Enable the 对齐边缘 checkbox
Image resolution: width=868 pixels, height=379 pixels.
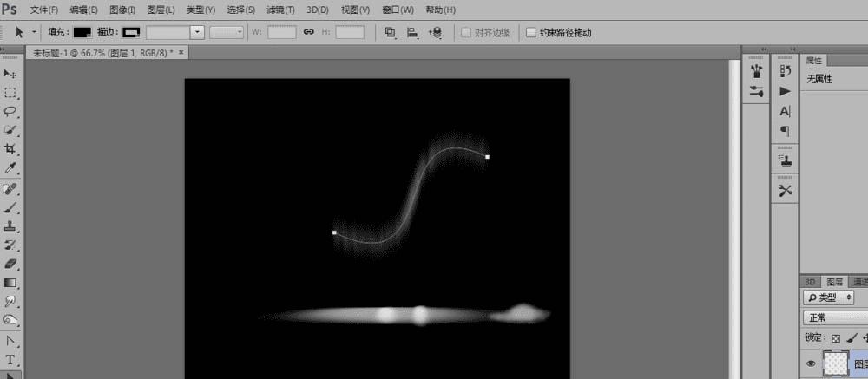pos(467,33)
